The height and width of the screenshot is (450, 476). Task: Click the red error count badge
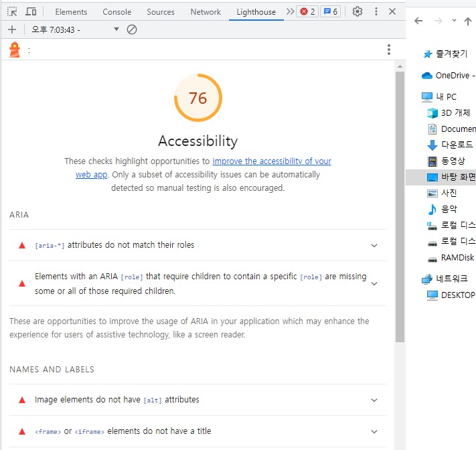(307, 11)
